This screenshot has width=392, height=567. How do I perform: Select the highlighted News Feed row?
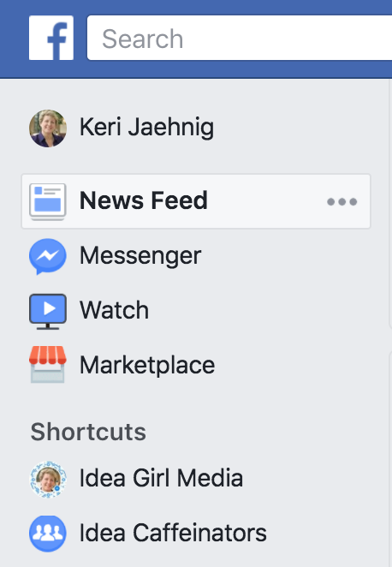[196, 201]
